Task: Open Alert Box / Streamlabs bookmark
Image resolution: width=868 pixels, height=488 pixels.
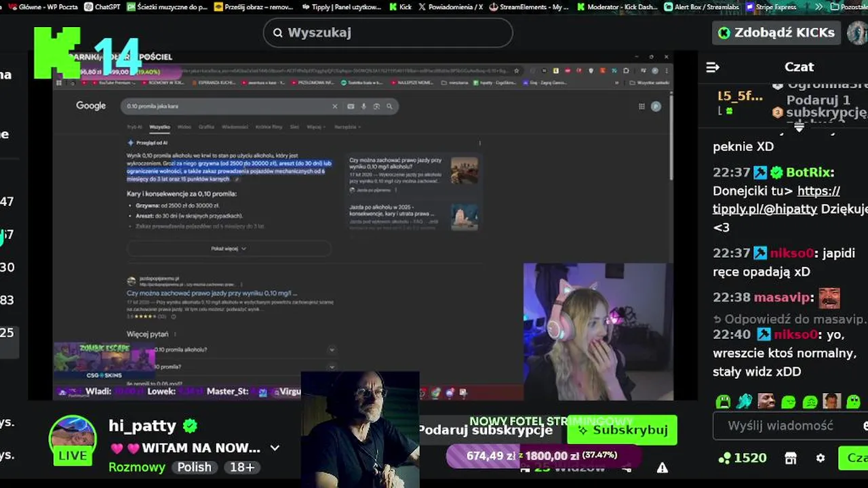Action: coord(703,7)
